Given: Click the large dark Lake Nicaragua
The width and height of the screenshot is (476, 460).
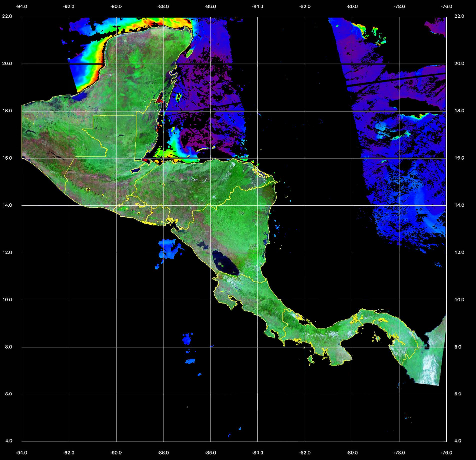Looking at the screenshot, I should coord(225,264).
